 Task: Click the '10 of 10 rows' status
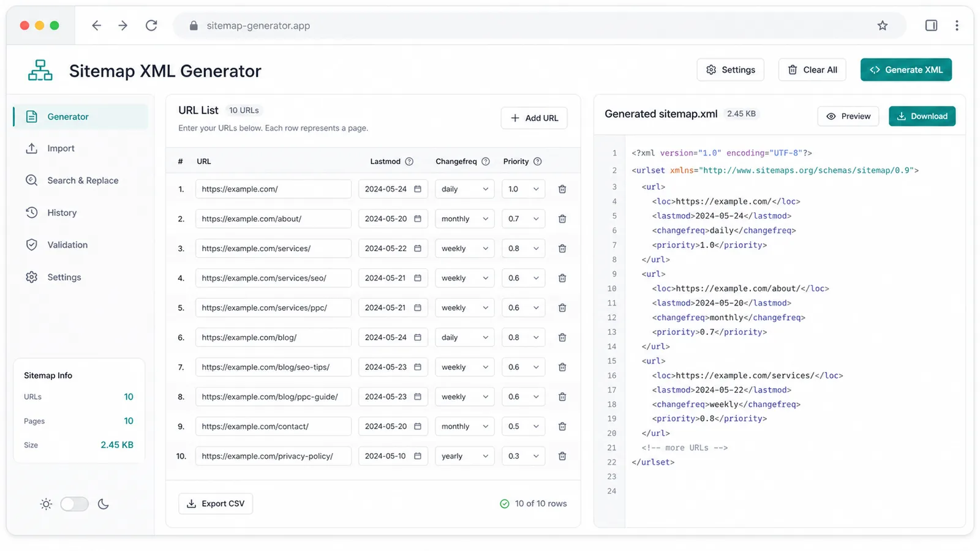(533, 504)
